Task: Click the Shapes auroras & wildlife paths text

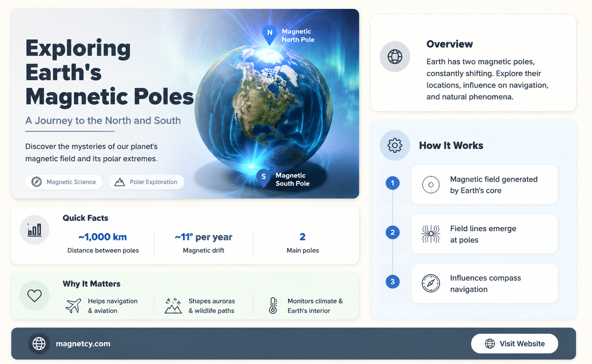Action: (x=212, y=306)
